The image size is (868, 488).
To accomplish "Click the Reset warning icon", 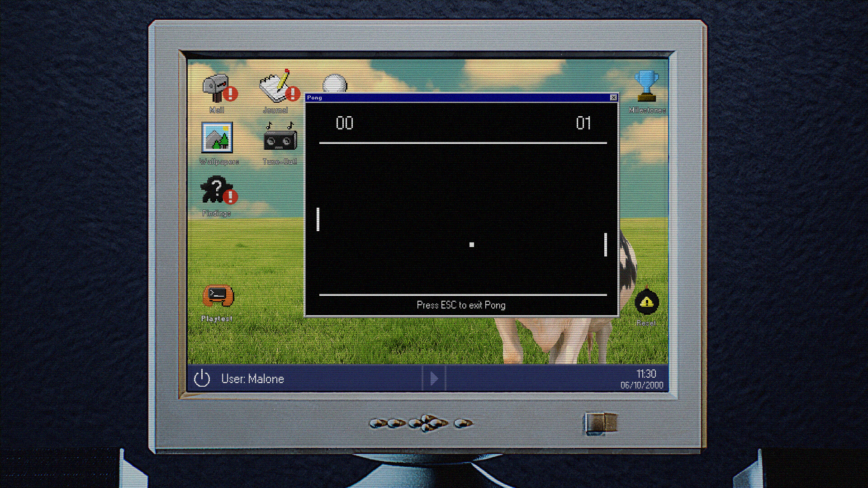I will [646, 303].
